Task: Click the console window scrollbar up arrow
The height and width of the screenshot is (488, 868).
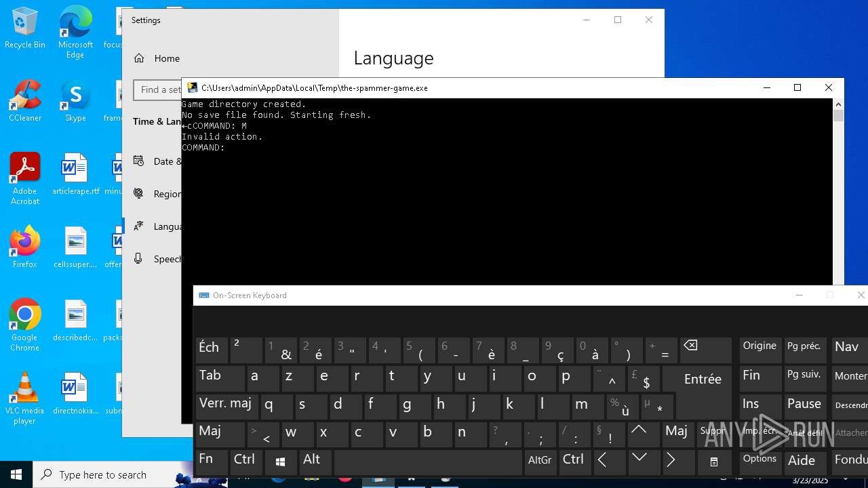Action: 839,104
